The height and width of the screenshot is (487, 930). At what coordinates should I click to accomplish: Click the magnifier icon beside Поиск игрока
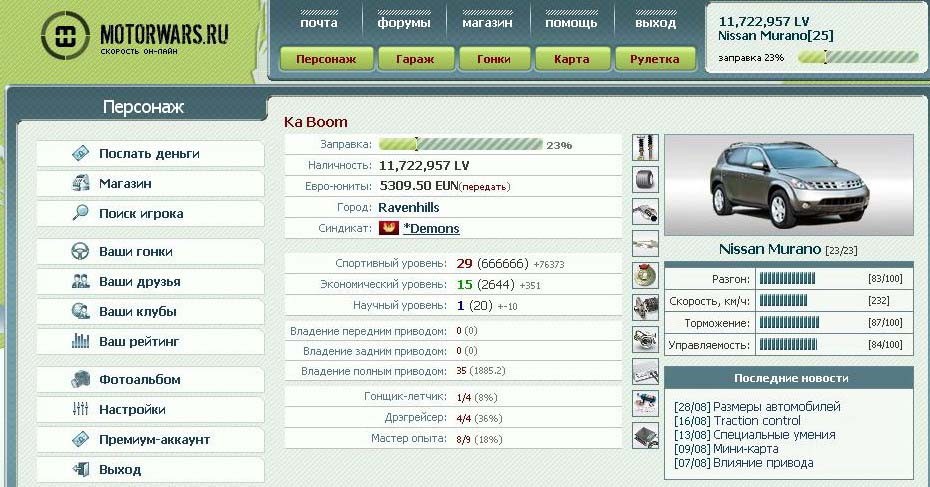(x=81, y=213)
